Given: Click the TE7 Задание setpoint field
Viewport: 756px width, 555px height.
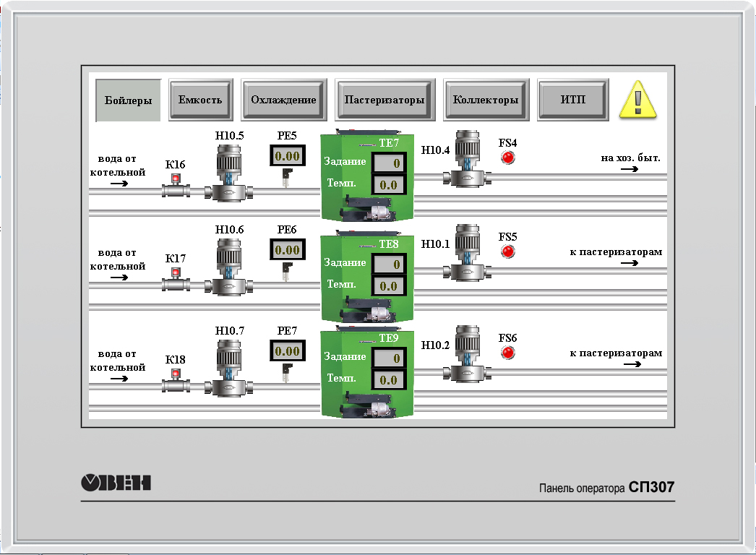Looking at the screenshot, I should click(x=390, y=163).
